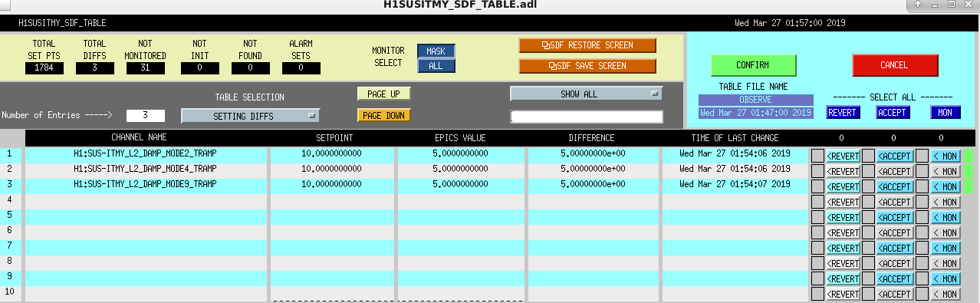Click the CHANNEL NAME column header
980x303 pixels.
coord(139,138)
